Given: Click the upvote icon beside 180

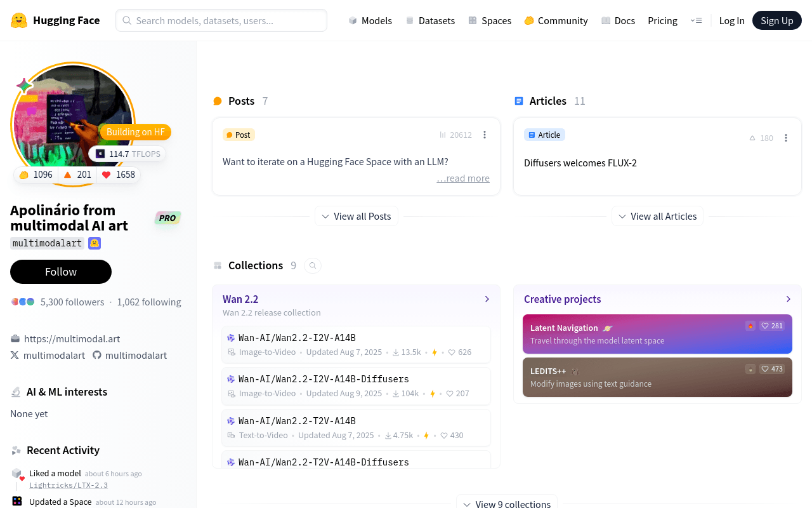Looking at the screenshot, I should [752, 138].
